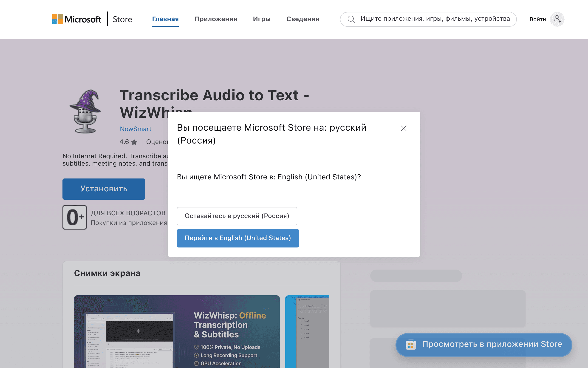Screen dimensions: 588x368
Task: Focus the search field for apps and games
Action: [428, 19]
